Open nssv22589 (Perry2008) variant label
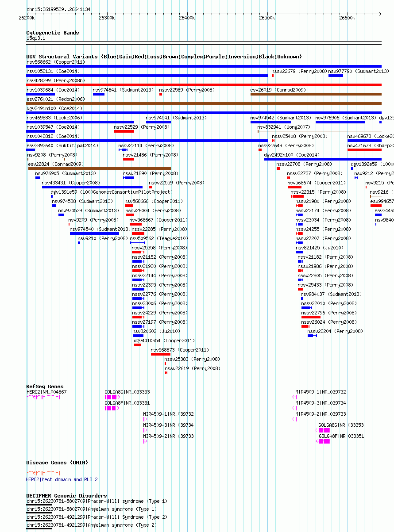394x532 pixels. coord(187,90)
